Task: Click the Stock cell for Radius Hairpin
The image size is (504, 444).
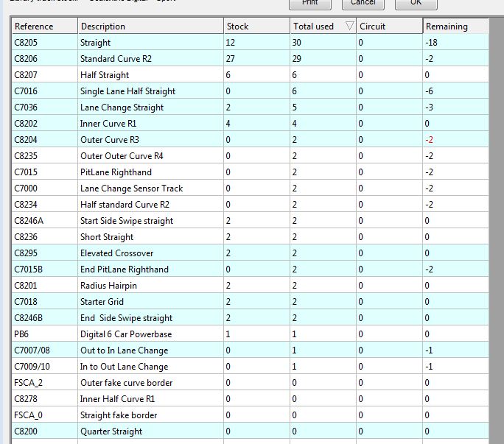Action: pyautogui.click(x=256, y=286)
